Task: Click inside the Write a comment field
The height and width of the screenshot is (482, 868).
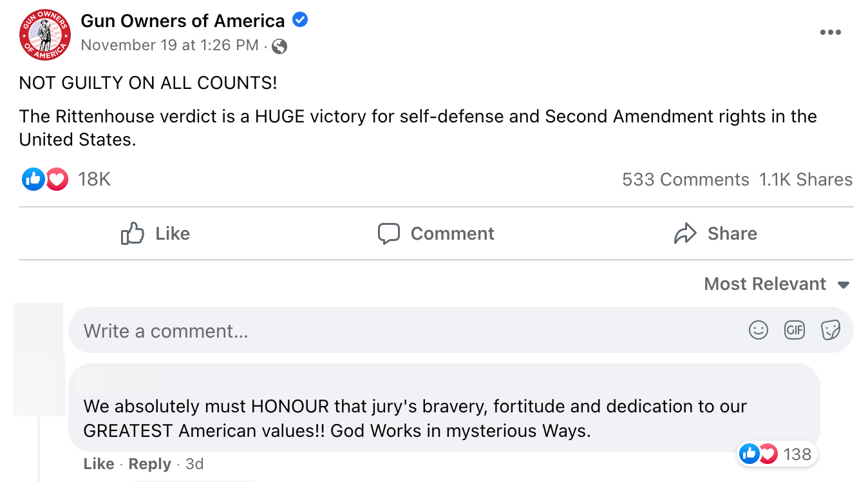Action: point(412,331)
